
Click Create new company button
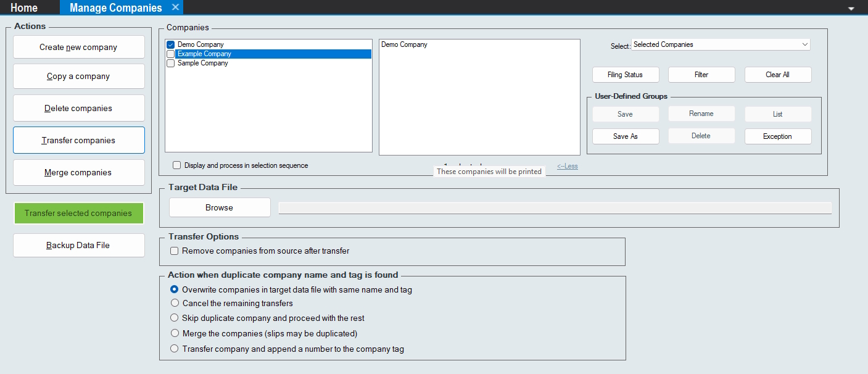(78, 47)
